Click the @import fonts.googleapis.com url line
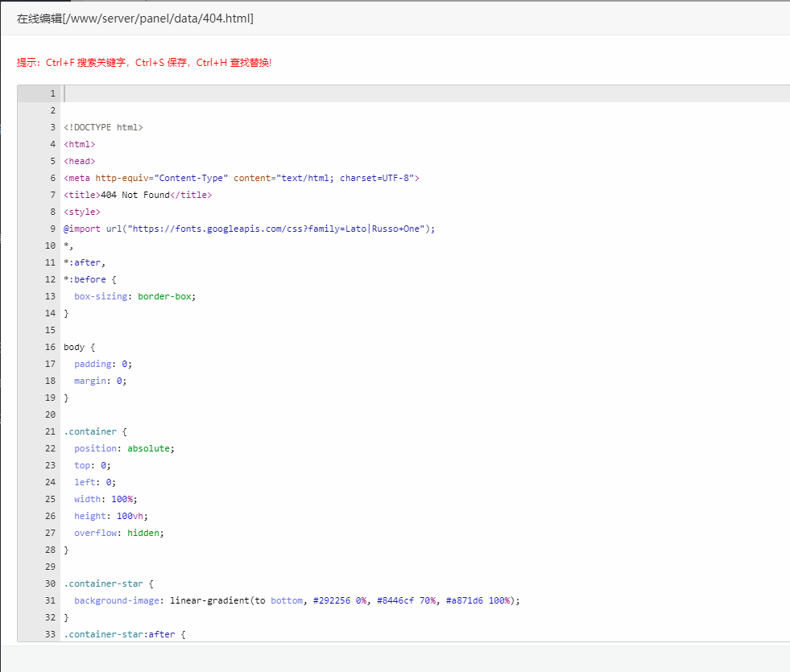Image resolution: width=790 pixels, height=672 pixels. [x=250, y=229]
